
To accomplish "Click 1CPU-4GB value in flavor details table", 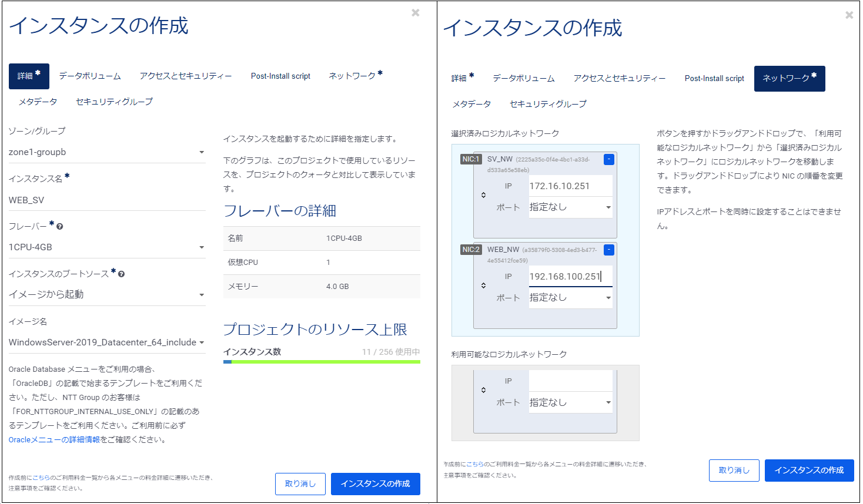I will coord(344,238).
